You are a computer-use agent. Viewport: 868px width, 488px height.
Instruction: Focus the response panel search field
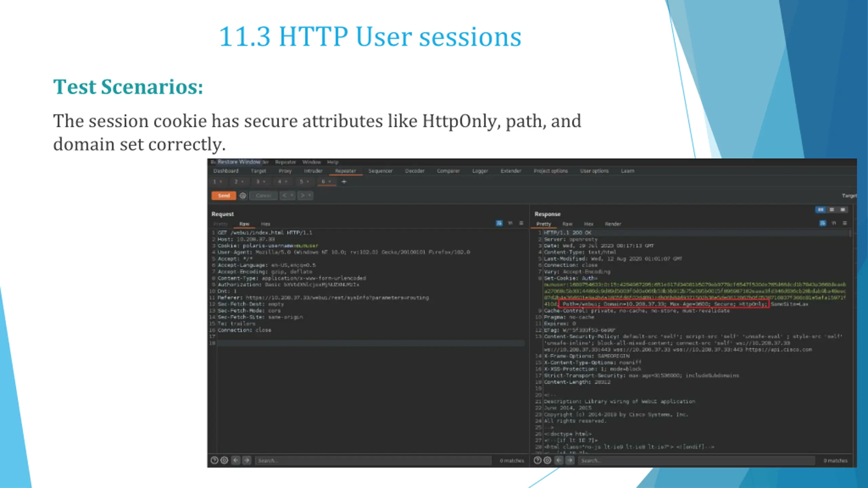tap(696, 460)
